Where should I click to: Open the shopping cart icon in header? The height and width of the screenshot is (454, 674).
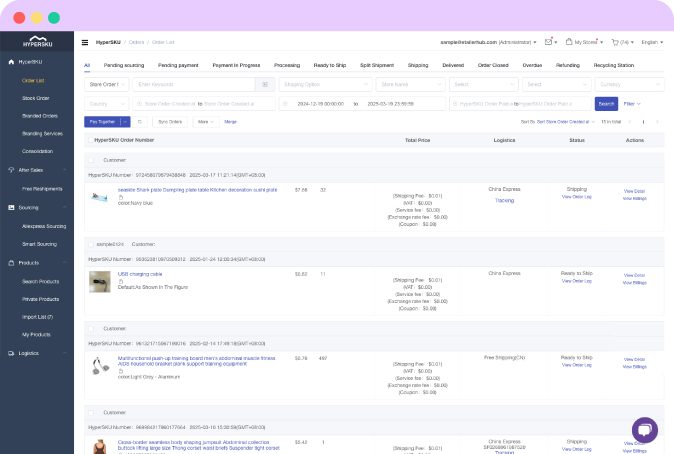point(613,42)
